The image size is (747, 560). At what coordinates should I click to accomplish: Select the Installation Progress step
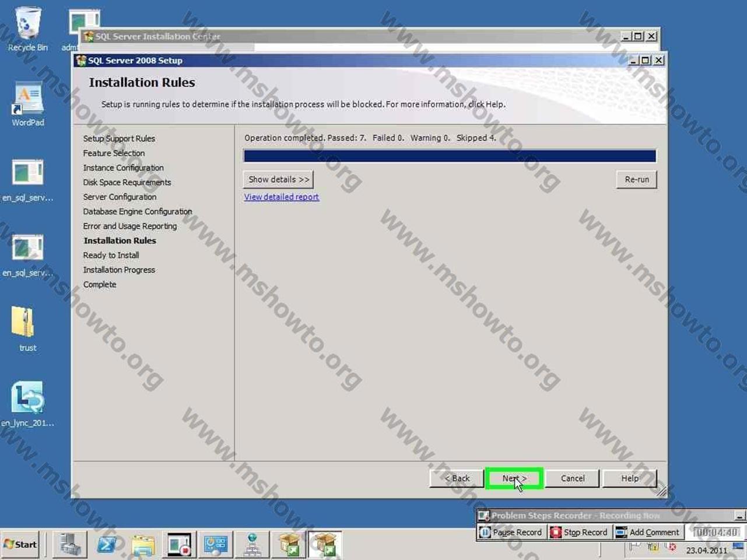tap(119, 269)
